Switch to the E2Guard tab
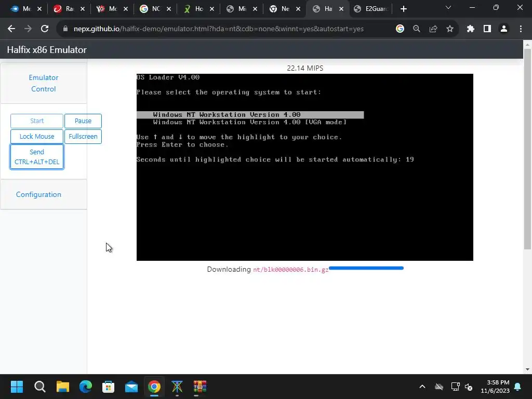The image size is (532, 399). pos(370,9)
